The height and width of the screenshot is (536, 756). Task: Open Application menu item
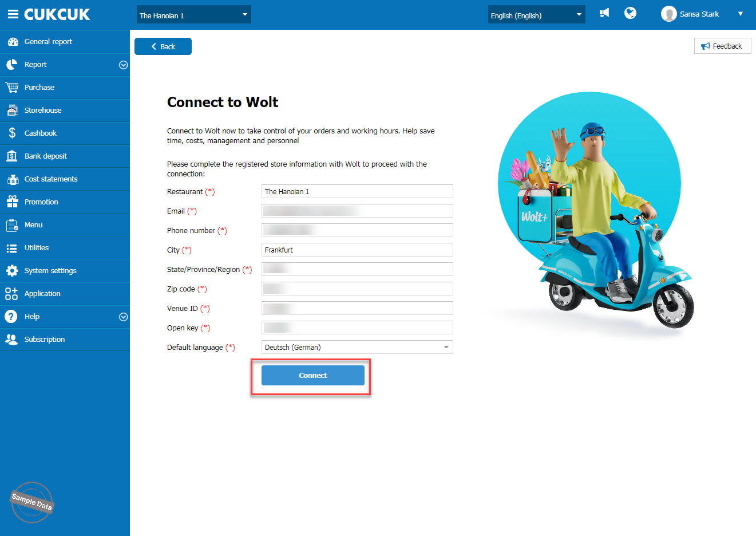65,294
